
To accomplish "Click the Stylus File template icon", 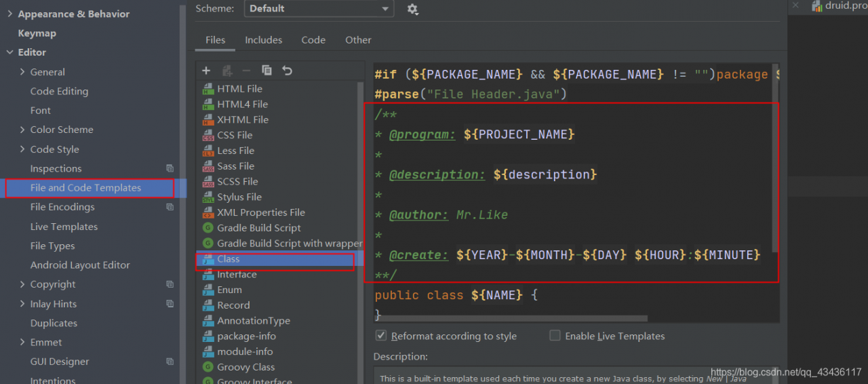I will tap(208, 197).
